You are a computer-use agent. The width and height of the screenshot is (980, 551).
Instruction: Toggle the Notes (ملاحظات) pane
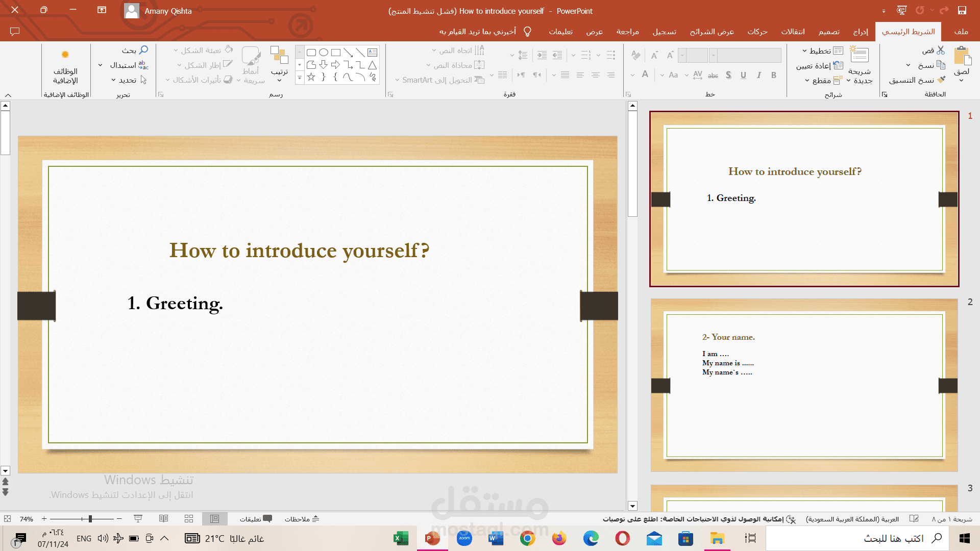[x=302, y=519]
